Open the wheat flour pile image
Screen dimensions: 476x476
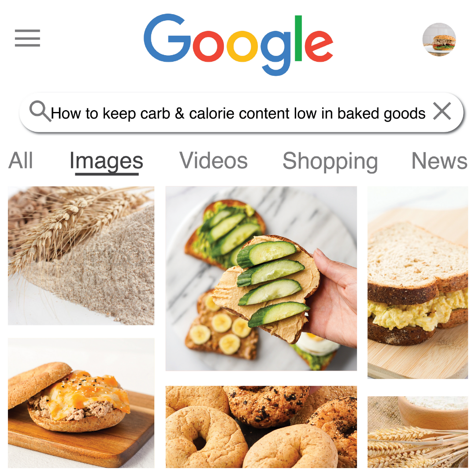coord(81,256)
